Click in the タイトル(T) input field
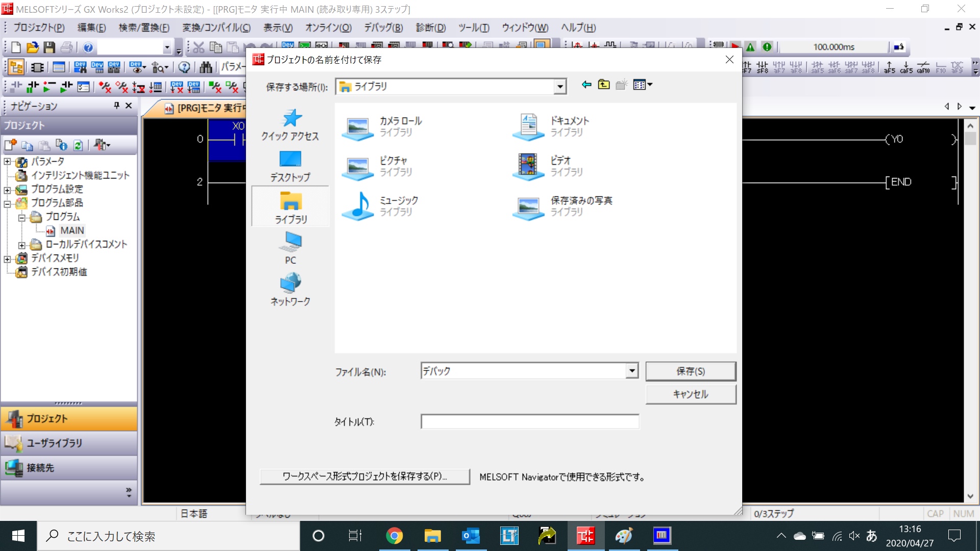Screen dimensions: 980x551 coord(530,421)
